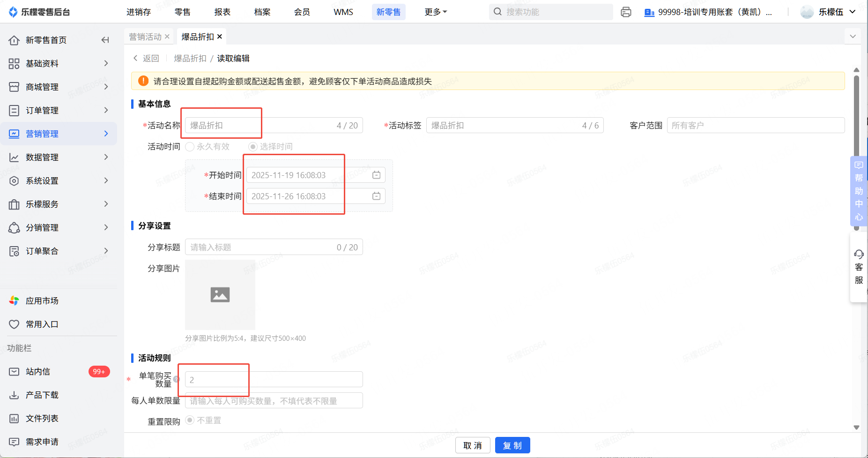Select the 永久有效 radio option
Screen dimensions: 868x458
pos(190,147)
